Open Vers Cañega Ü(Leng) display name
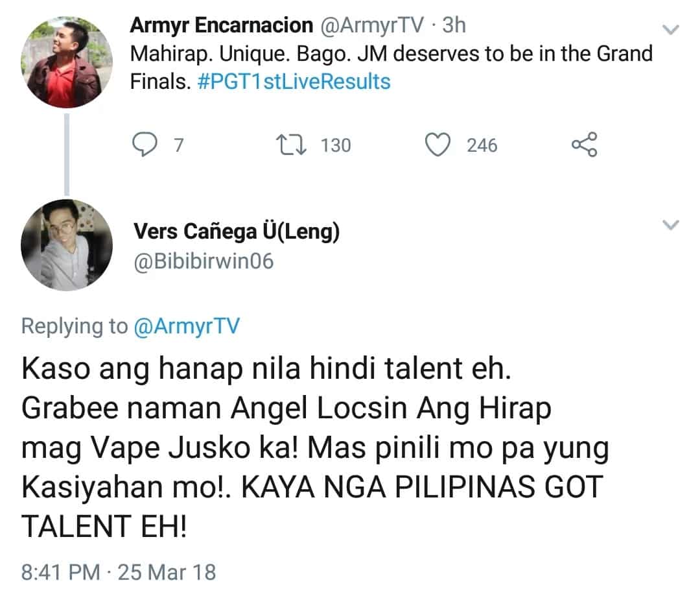 [237, 232]
